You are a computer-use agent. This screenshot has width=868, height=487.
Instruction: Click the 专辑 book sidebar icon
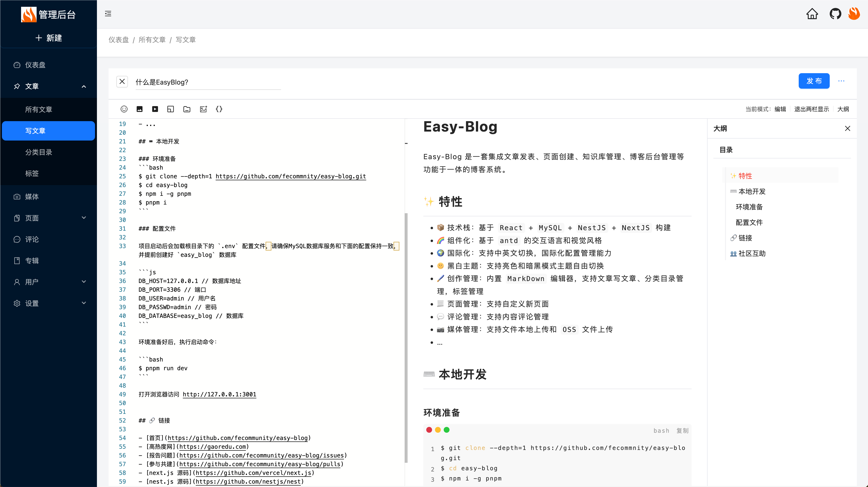point(17,260)
